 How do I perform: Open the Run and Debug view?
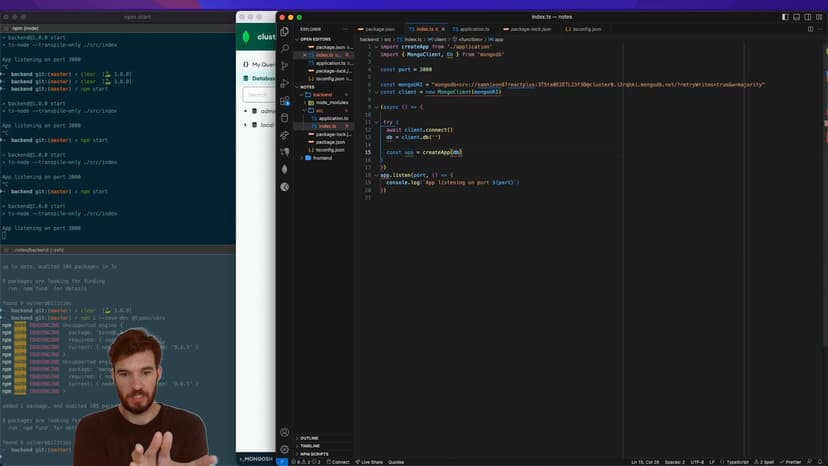[285, 83]
